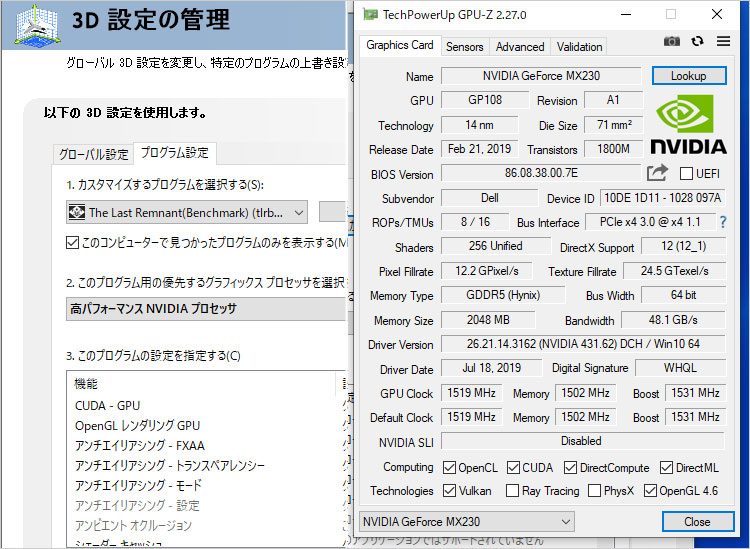
Task: Take a GPU-Z screenshot with camera icon
Action: coord(672,42)
